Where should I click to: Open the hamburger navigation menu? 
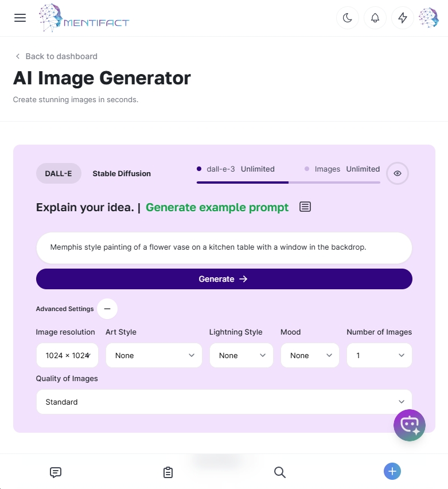20,18
